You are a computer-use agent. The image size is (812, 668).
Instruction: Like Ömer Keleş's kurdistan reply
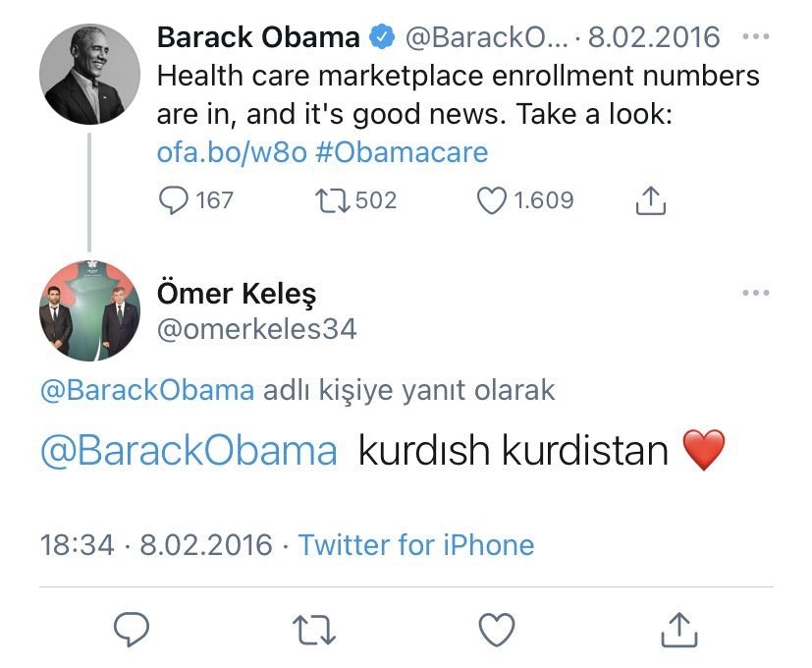click(497, 629)
